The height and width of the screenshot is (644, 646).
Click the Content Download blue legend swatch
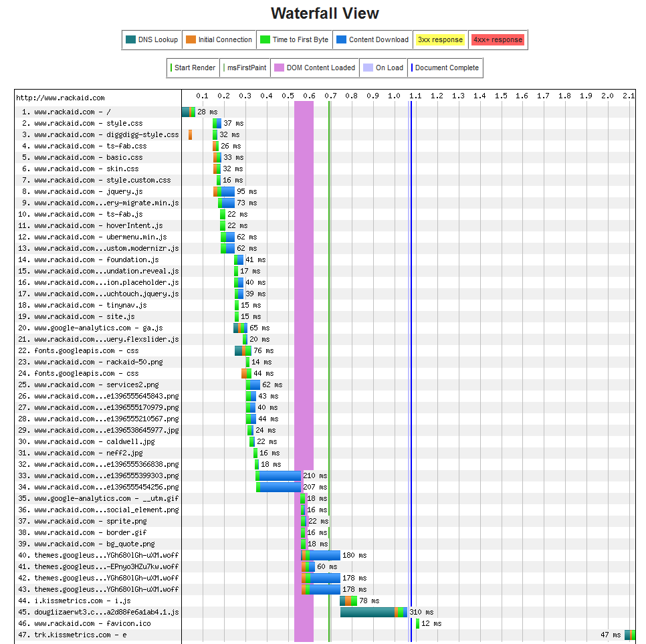341,39
